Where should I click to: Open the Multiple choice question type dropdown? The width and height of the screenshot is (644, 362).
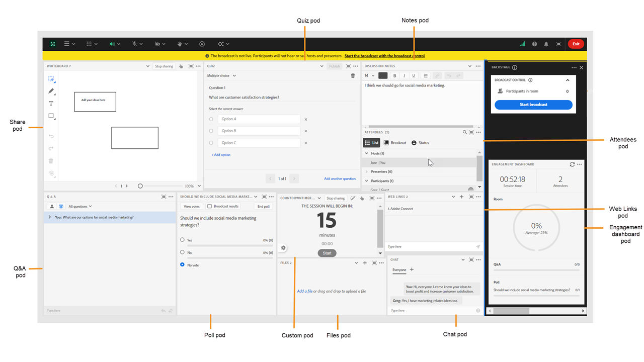click(x=222, y=76)
